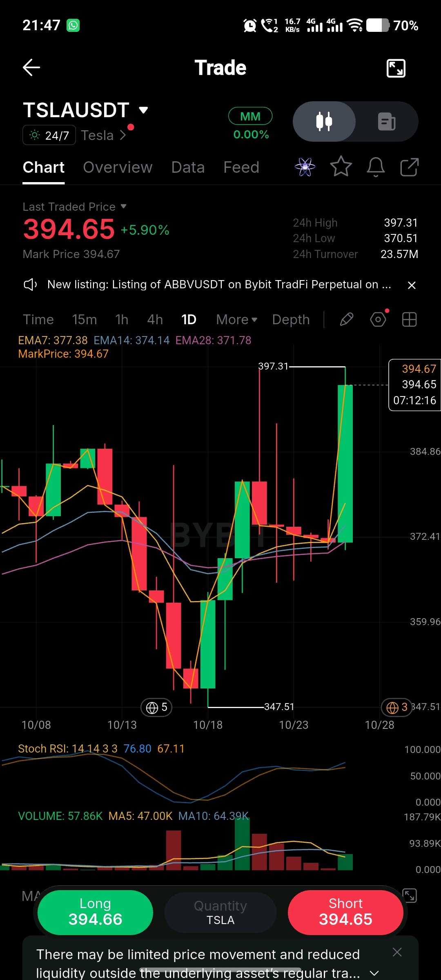The width and height of the screenshot is (441, 980).
Task: Expand the TSLAUSDT pair dropdown
Action: point(143,110)
